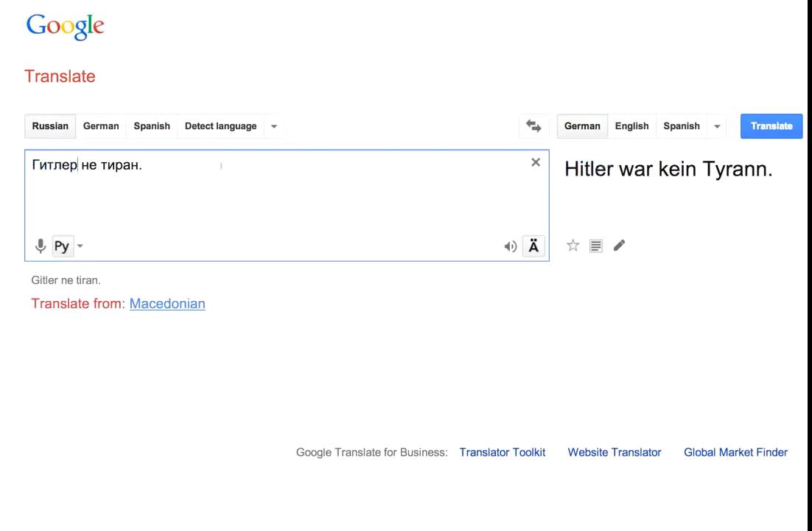Star the translation to save it
Screen dimensions: 812x531
tap(573, 246)
